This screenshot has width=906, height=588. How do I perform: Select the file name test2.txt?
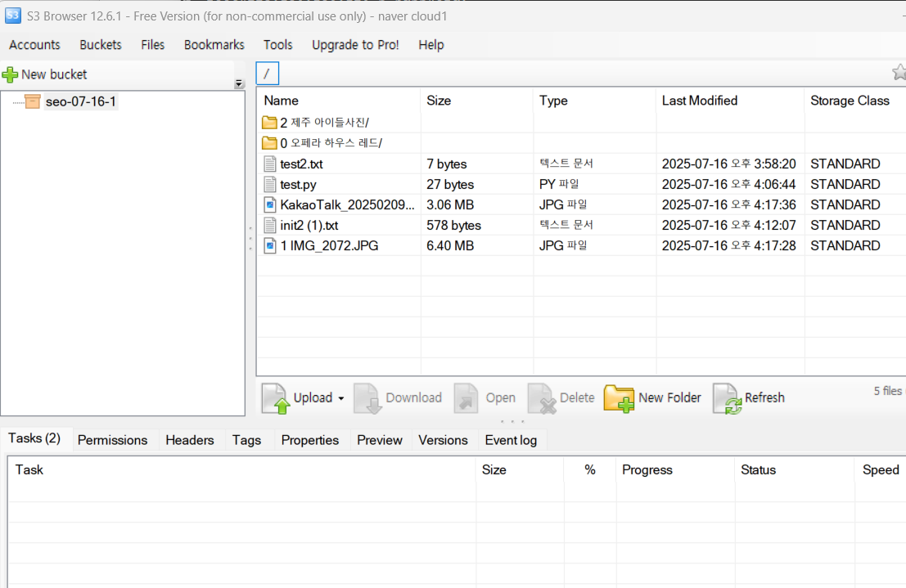click(x=302, y=164)
